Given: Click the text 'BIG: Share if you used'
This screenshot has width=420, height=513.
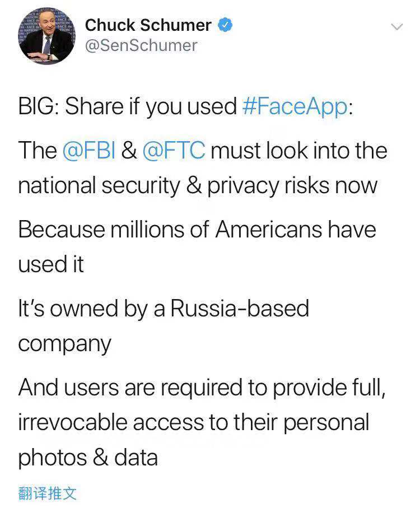Looking at the screenshot, I should click(128, 106).
